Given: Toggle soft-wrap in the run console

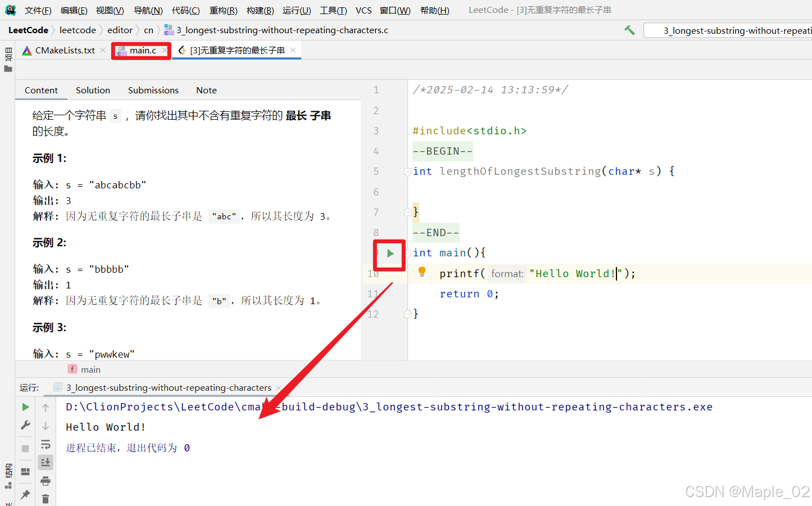Looking at the screenshot, I should [x=46, y=444].
